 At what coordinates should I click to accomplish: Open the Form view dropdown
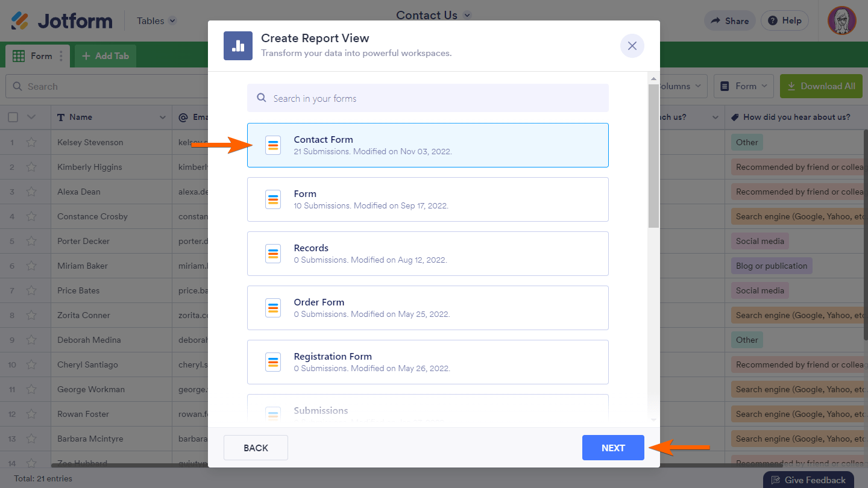[x=745, y=86]
